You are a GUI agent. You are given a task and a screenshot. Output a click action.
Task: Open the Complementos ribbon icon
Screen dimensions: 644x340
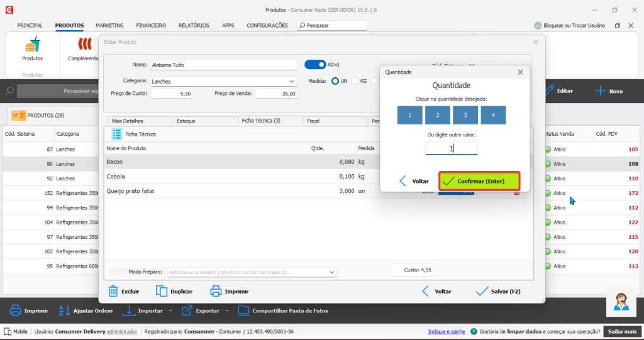click(x=84, y=45)
